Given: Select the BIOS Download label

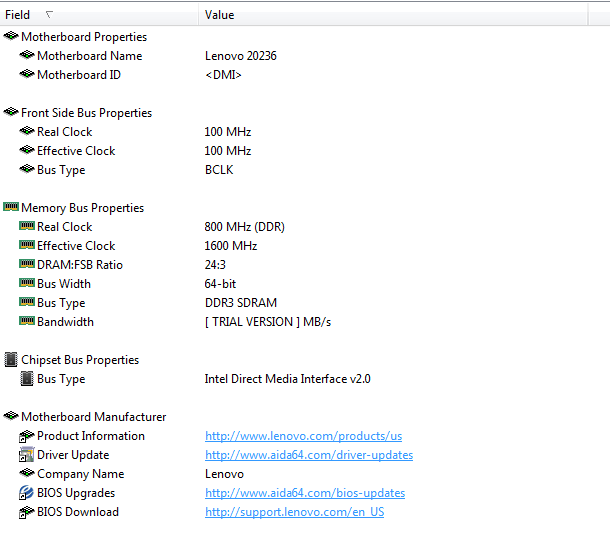Looking at the screenshot, I should tap(78, 512).
